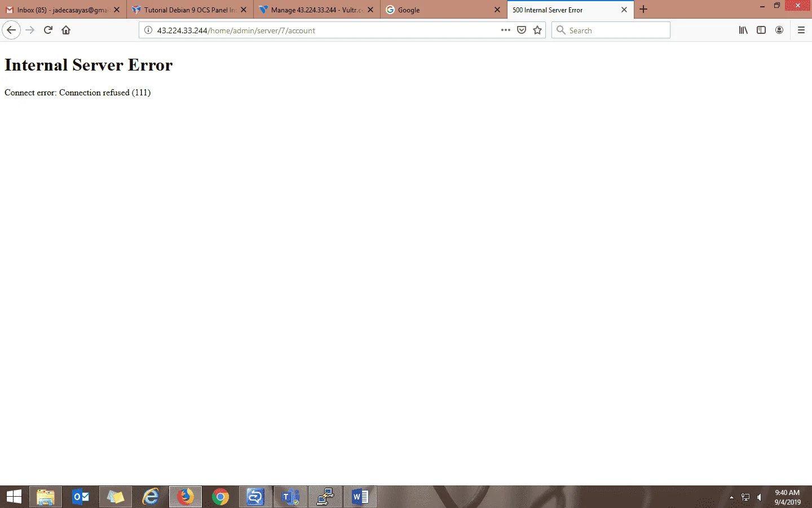Viewport: 812px width, 508px height.
Task: Close the Manage Vultr tab
Action: coord(370,10)
